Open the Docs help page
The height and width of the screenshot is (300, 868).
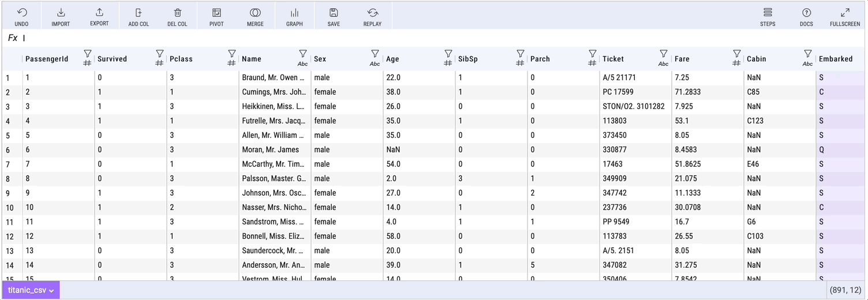806,13
